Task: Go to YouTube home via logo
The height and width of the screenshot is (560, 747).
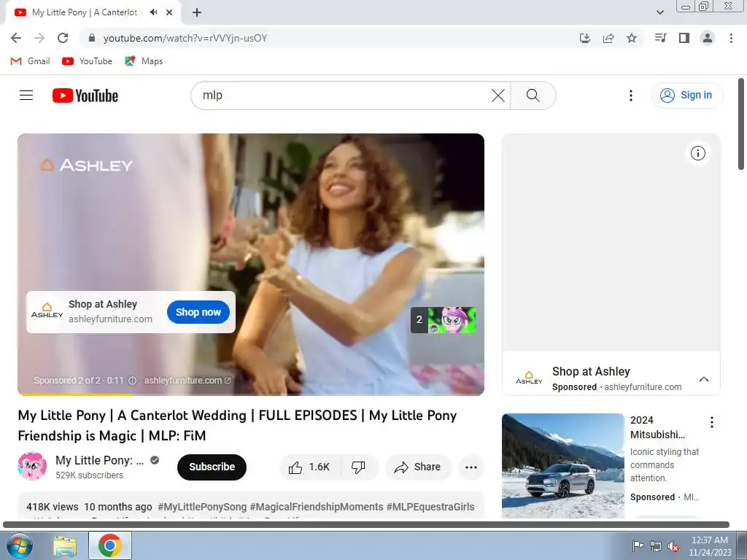Action: (x=85, y=96)
